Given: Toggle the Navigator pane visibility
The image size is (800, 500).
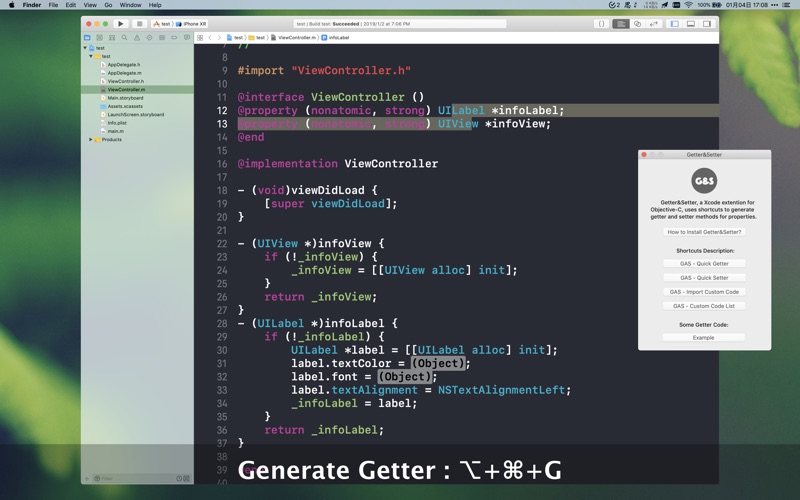Looking at the screenshot, I should [674, 23].
